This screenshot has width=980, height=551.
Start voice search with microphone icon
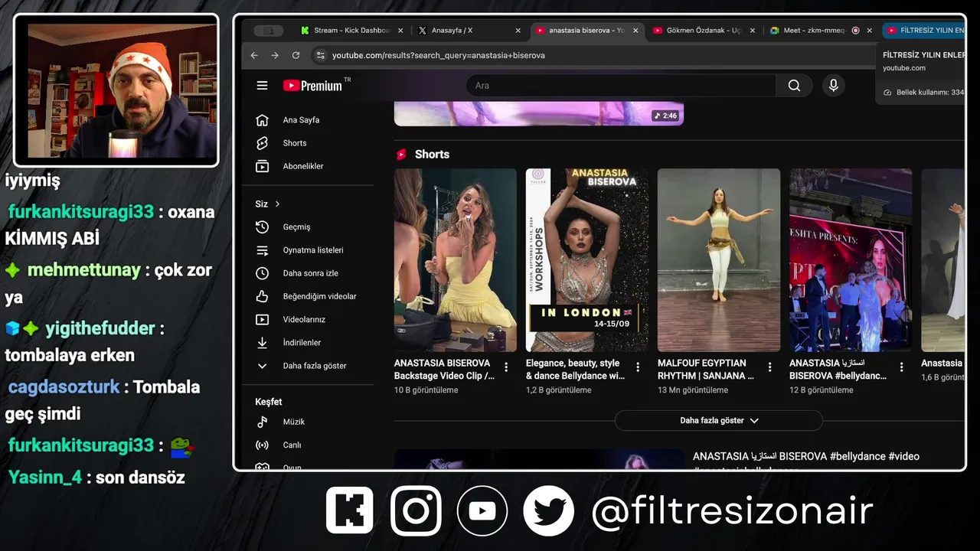click(x=834, y=86)
